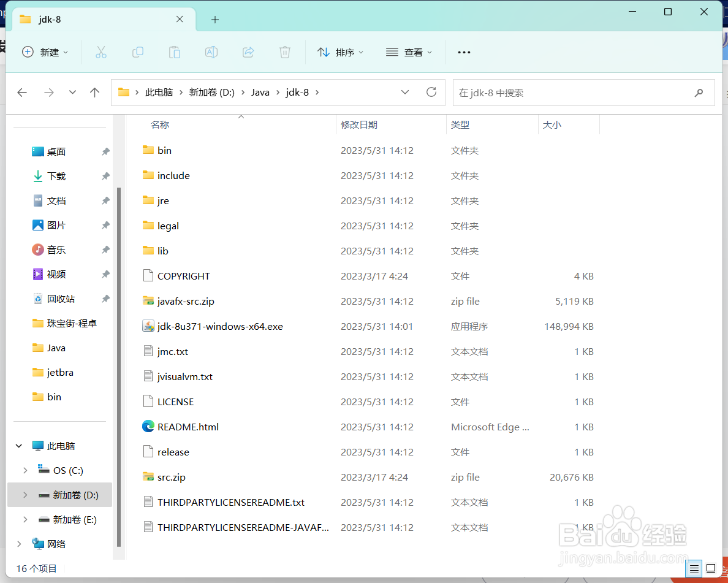Unpin Desktop via its pin icon
Screen dimensions: 728x583
(x=105, y=151)
